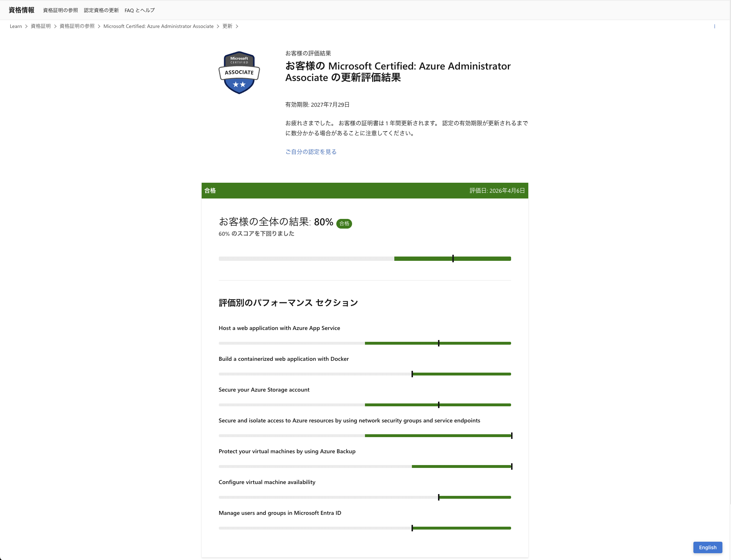
Task: Click the お客様の評価結果 subtitle
Action: (308, 53)
